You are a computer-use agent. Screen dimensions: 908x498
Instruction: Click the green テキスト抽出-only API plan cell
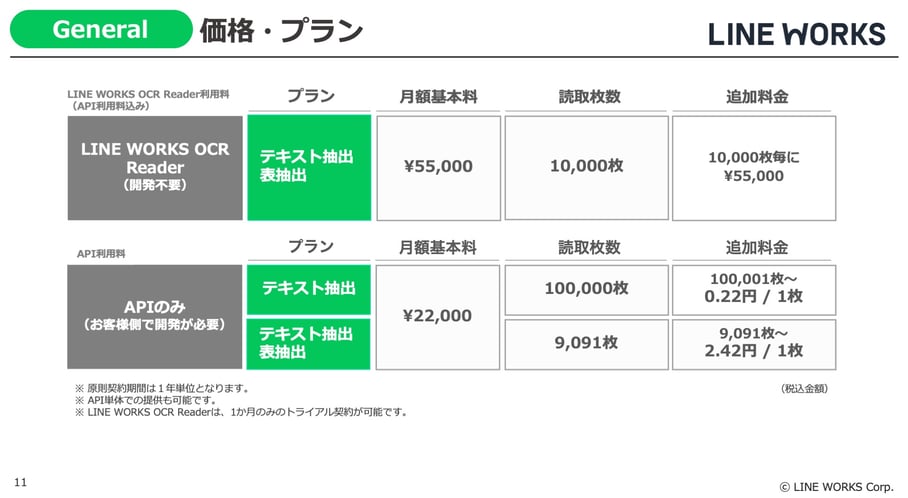tap(309, 289)
